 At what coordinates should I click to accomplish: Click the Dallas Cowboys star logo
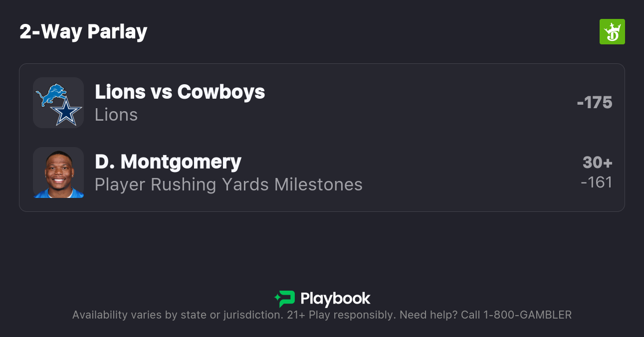66,113
